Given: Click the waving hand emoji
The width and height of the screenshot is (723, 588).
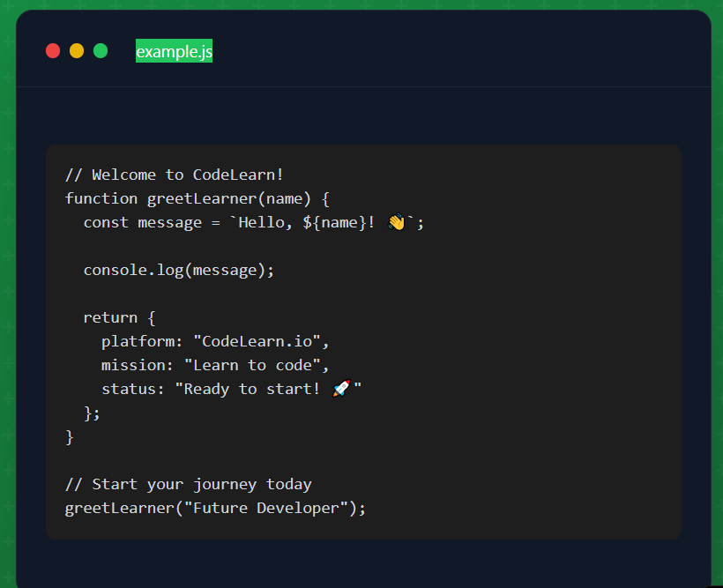Looking at the screenshot, I should (x=397, y=222).
